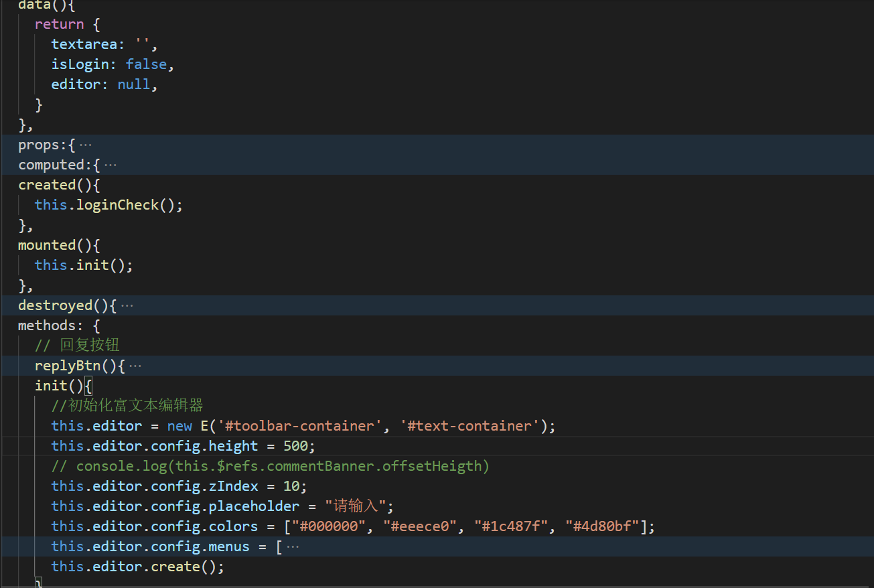Expand the folded props block ellipsis

click(x=86, y=145)
